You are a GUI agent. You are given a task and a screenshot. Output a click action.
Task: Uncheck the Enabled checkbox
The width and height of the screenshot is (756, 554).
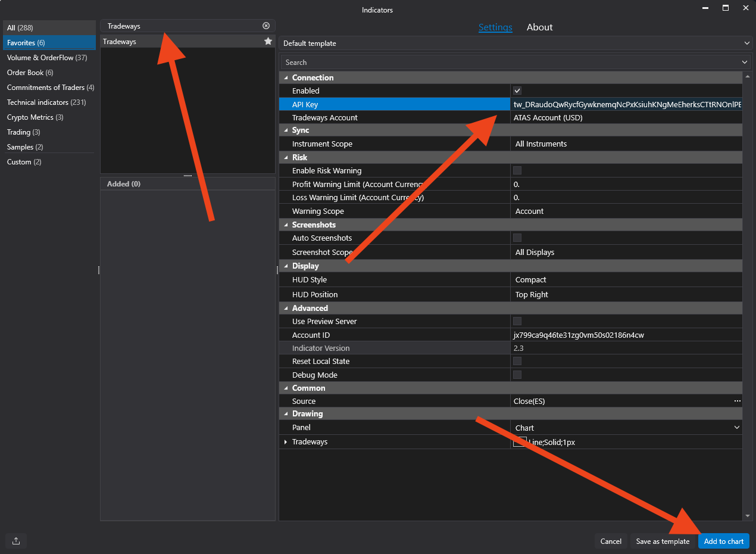(517, 91)
